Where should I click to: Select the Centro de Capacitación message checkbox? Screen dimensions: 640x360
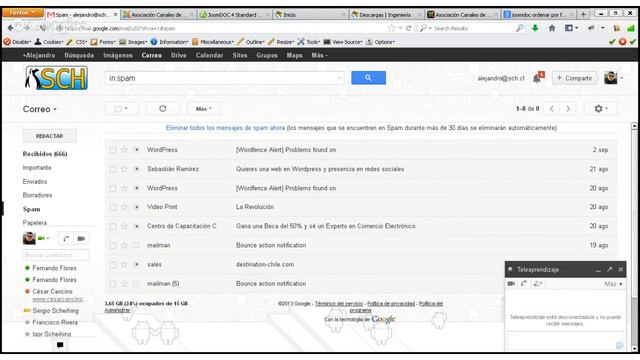tap(113, 226)
